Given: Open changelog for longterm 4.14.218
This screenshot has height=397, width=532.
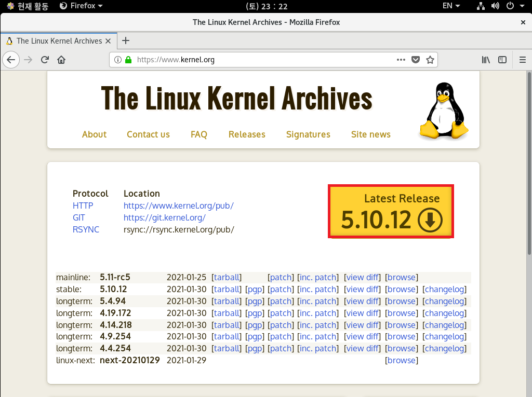Looking at the screenshot, I should [x=445, y=325].
